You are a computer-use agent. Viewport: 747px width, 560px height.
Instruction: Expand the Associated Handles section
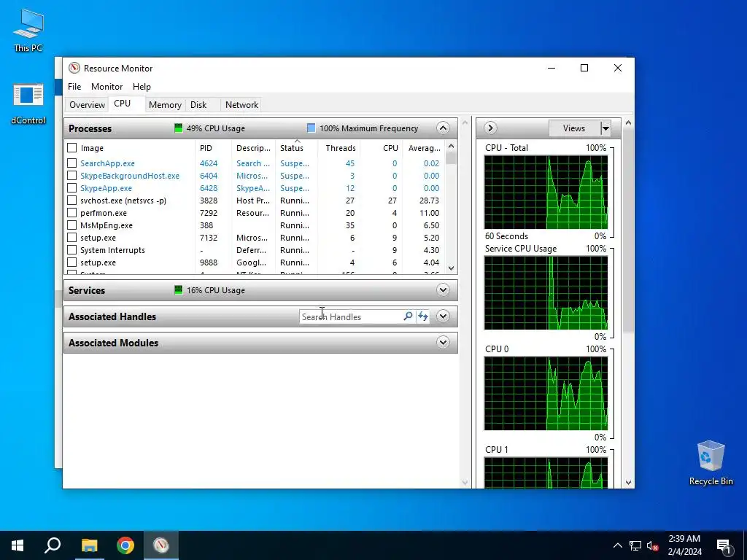pos(443,316)
